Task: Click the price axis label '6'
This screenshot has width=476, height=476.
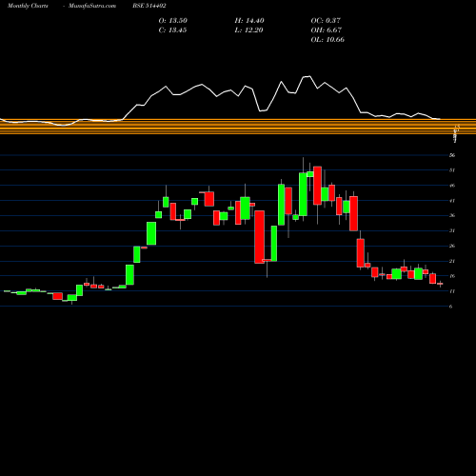Action: click(x=451, y=307)
